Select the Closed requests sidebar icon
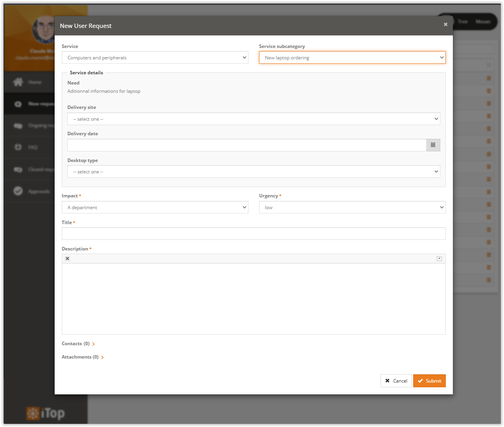The width and height of the screenshot is (504, 427). [x=18, y=169]
